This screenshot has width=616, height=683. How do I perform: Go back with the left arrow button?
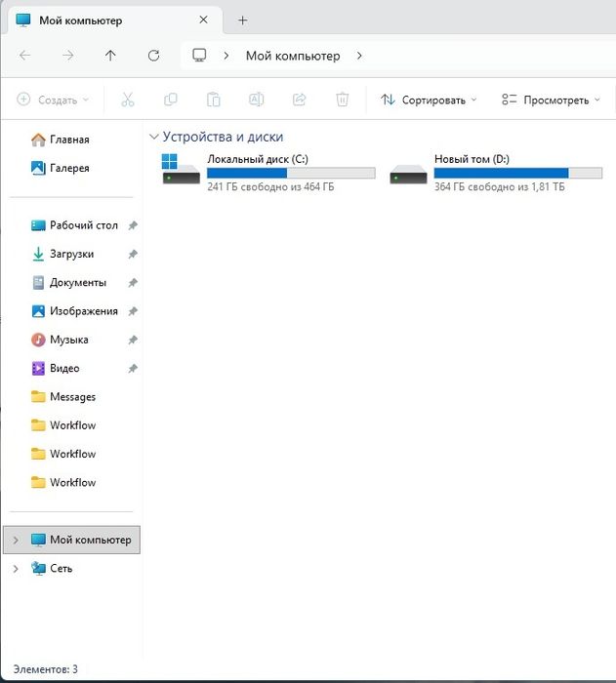[24, 56]
